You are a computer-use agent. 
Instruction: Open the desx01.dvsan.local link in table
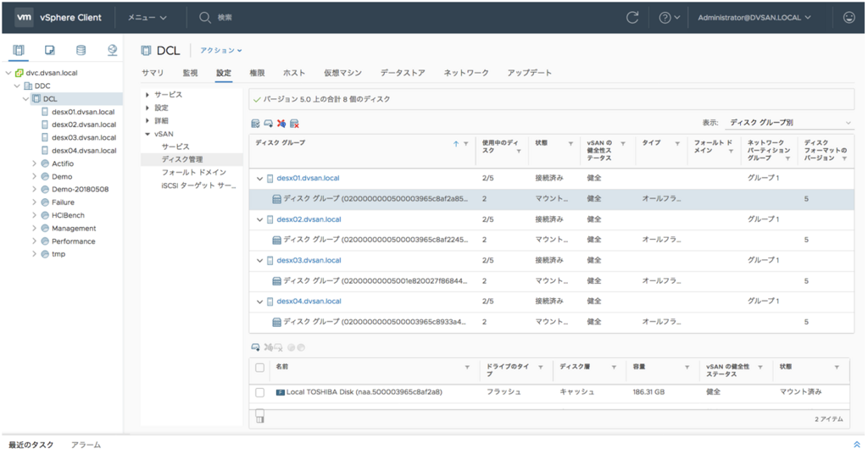(308, 178)
